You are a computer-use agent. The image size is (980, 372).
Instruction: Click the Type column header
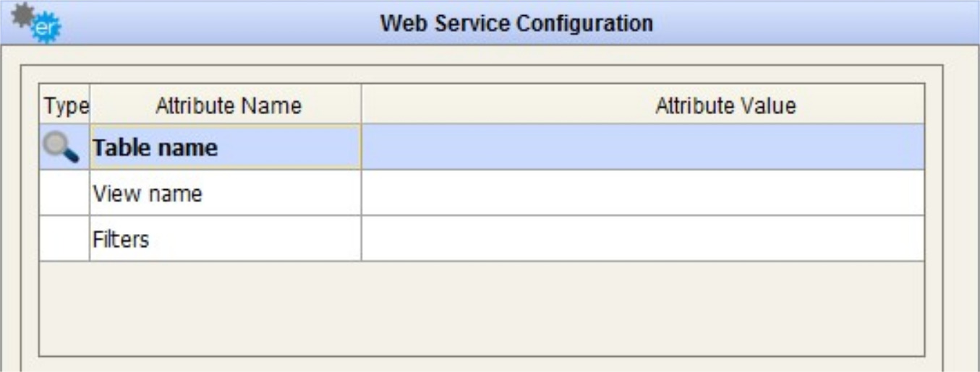[x=64, y=106]
